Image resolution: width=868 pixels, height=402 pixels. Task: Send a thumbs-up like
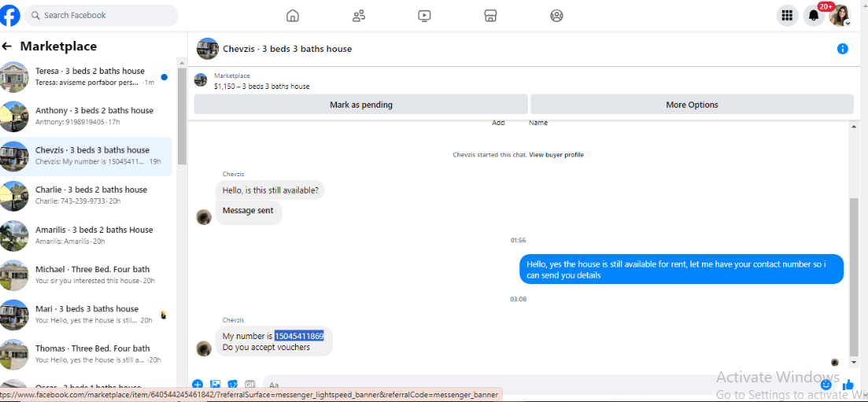848,384
